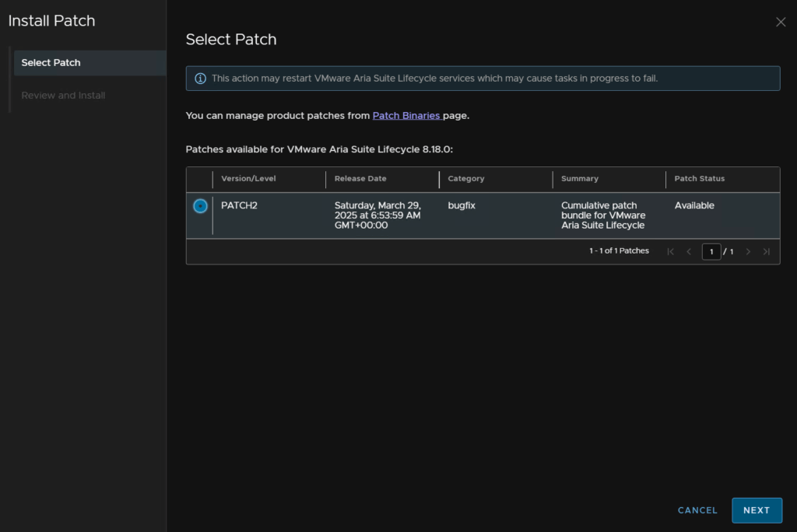Click the Version/Level column header
This screenshot has height=532, width=797.
point(248,178)
